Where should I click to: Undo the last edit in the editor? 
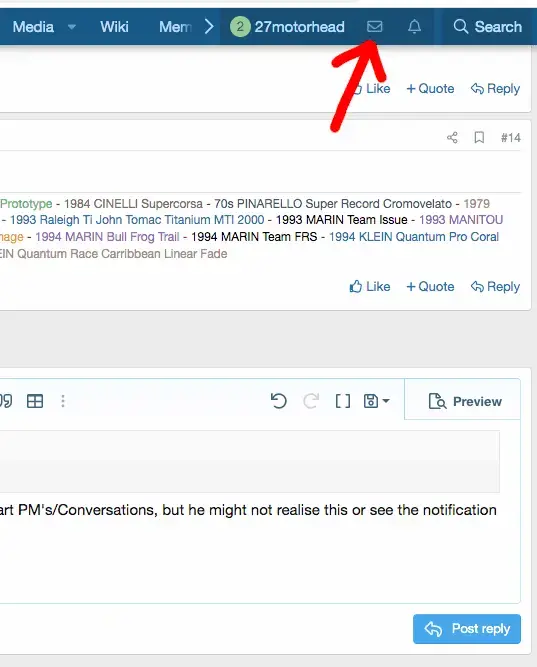coord(279,401)
